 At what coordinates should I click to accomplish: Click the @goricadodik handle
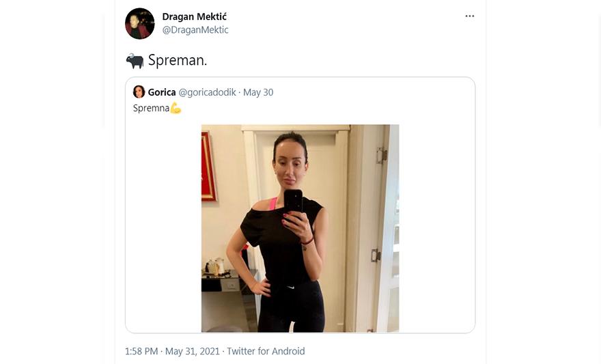208,92
